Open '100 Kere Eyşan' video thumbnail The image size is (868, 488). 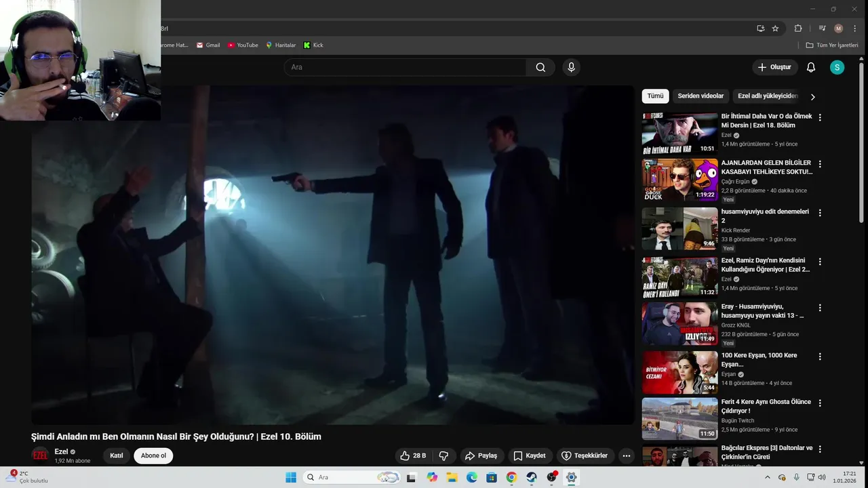[x=679, y=372]
